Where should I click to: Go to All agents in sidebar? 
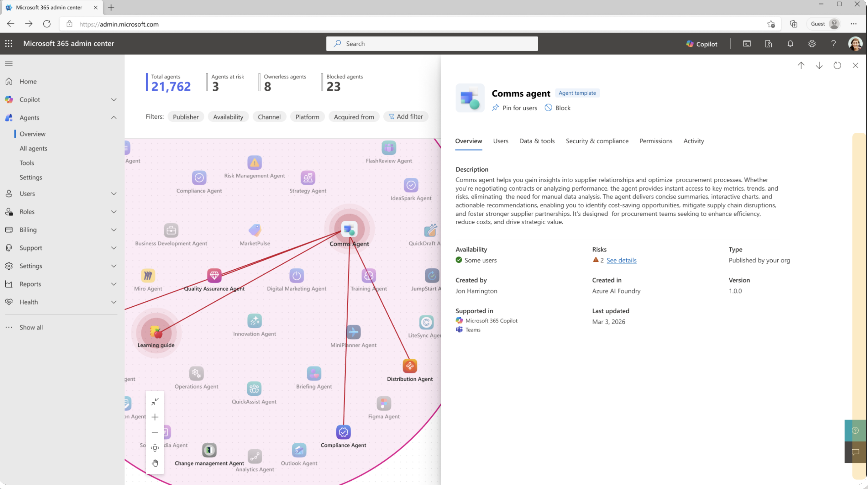[x=33, y=149]
